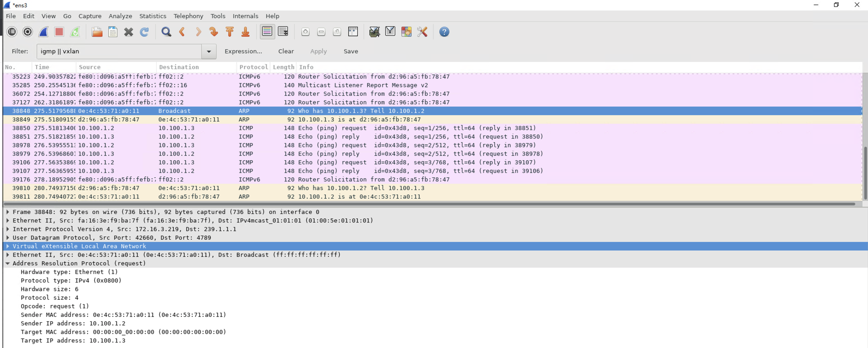Zoom in toolbar icon
The width and height of the screenshot is (868, 348).
(x=305, y=32)
